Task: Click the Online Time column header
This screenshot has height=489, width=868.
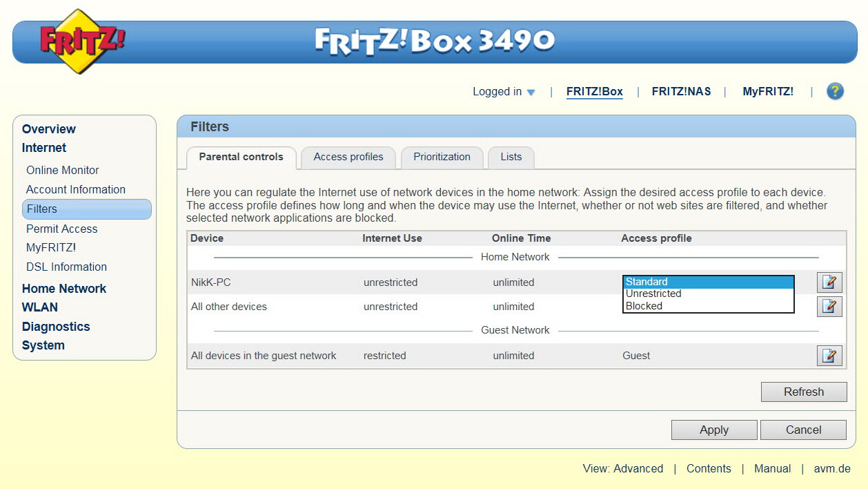Action: click(522, 238)
